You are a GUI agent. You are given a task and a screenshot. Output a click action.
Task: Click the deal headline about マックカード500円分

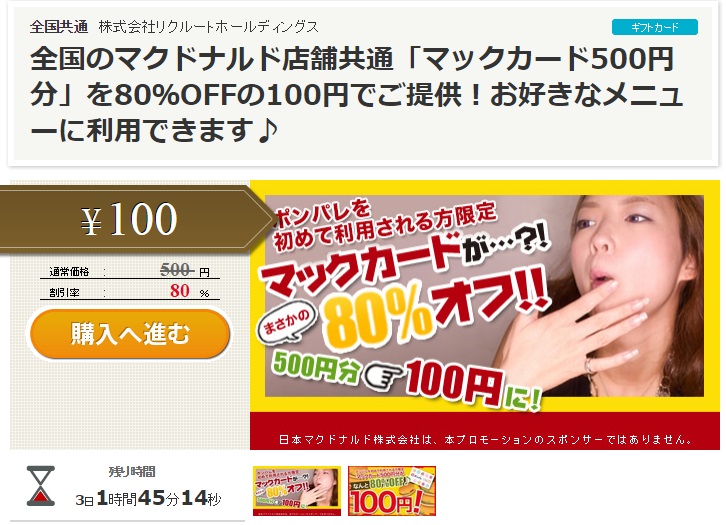pos(357,94)
